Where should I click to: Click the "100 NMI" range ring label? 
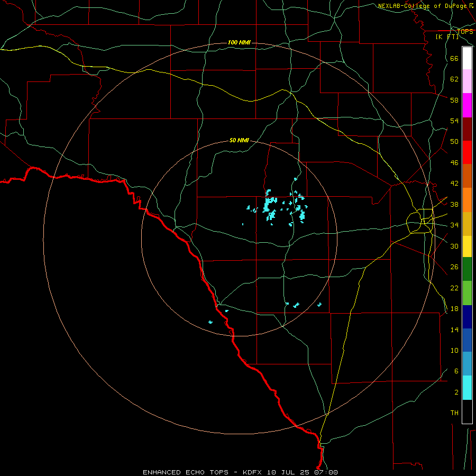[239, 42]
